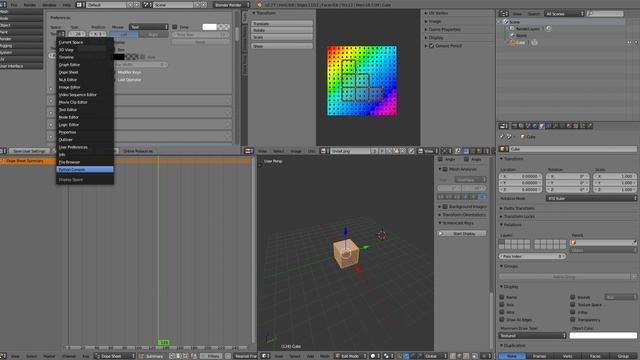640x360 pixels.
Task: Switch to the Verts duplication tab
Action: coord(567,356)
